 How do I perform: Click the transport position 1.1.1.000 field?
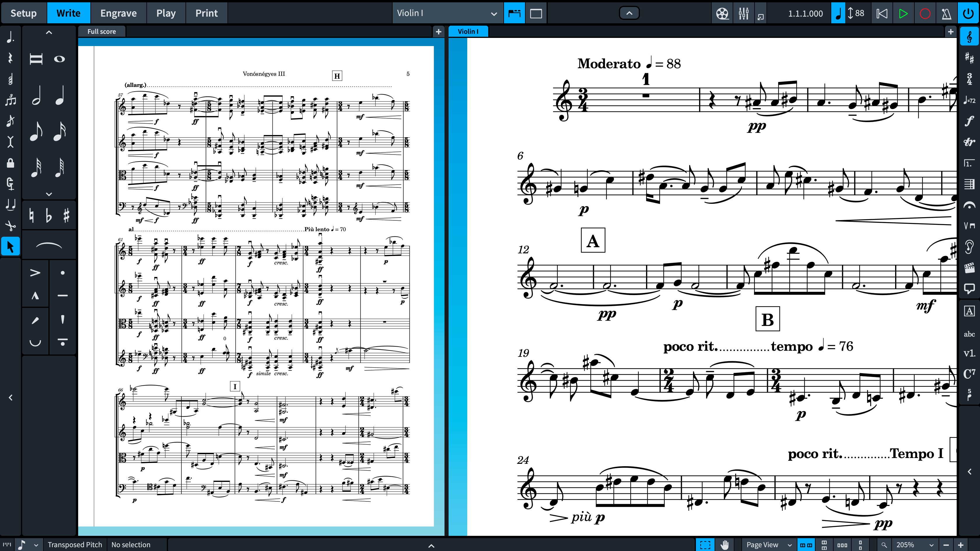805,13
